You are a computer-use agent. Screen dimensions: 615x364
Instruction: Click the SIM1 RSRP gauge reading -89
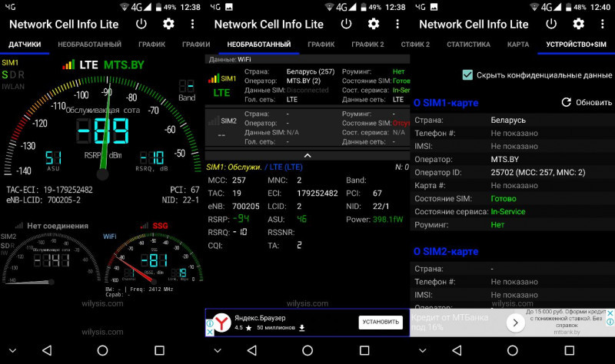[102, 131]
